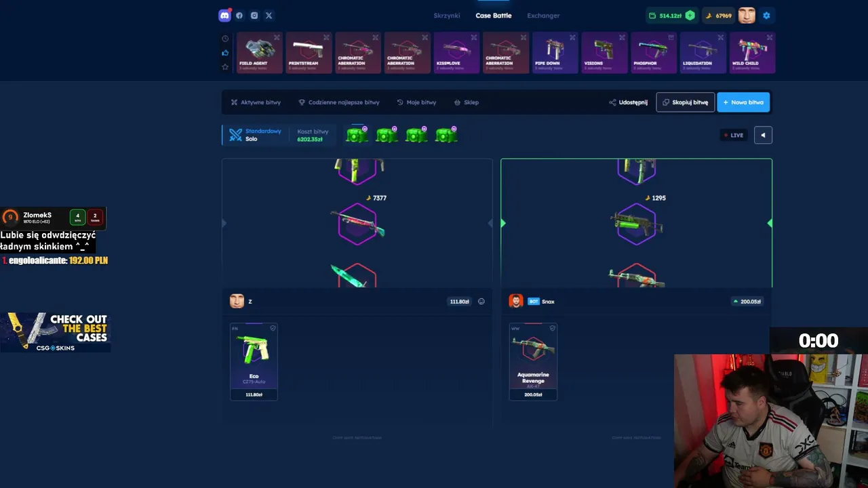This screenshot has height=488, width=868.
Task: Click player Z total 111.80zł
Action: 459,302
